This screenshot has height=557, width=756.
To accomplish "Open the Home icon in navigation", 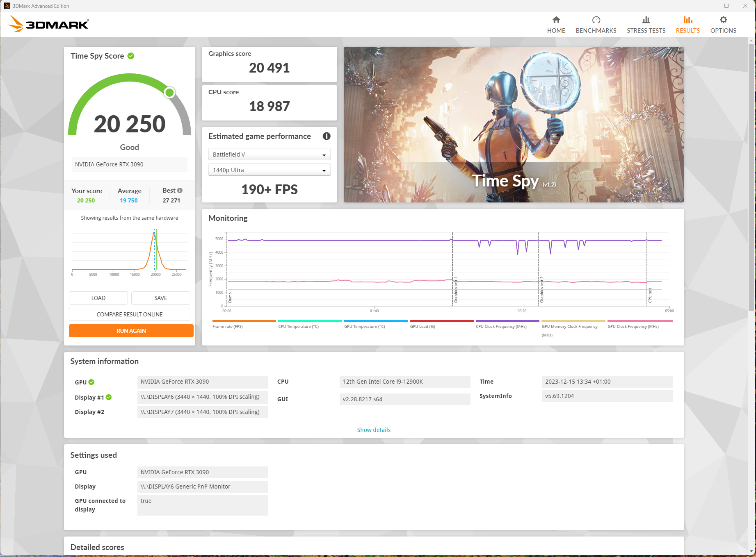I will (x=556, y=20).
